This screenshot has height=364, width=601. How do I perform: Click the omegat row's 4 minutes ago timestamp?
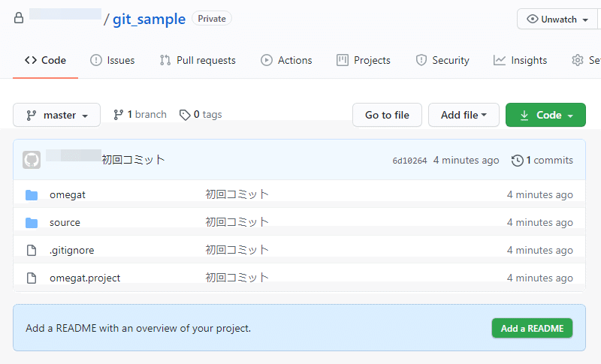click(539, 195)
